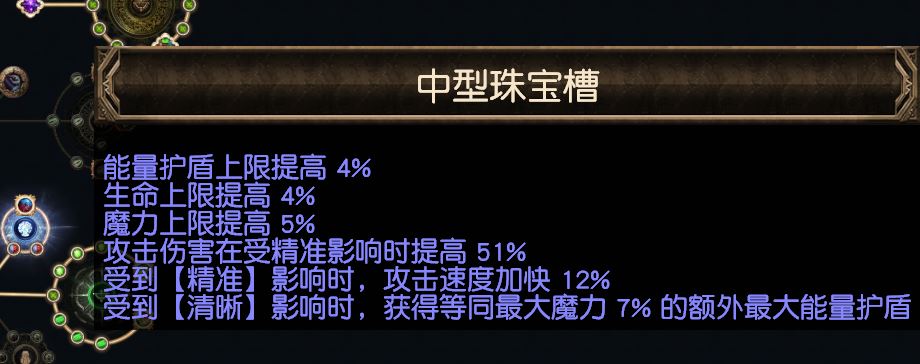This screenshot has height=364, width=920.
Task: Select the leftmost green node on lower ring
Action: click(x=53, y=295)
